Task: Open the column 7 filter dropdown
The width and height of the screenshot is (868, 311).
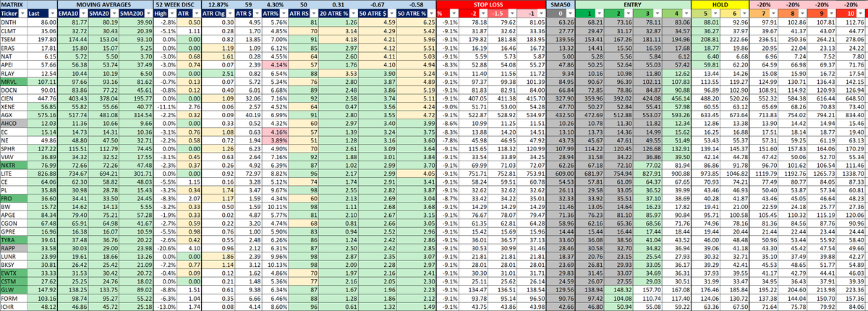Action: (x=773, y=14)
